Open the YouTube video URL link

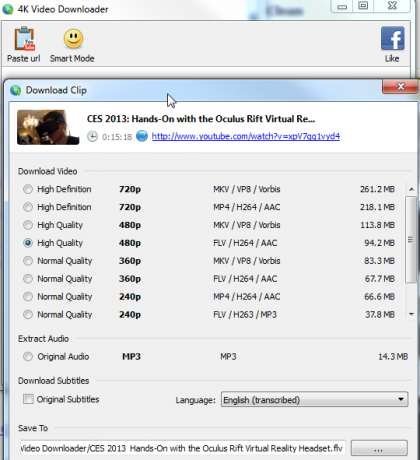pos(246,136)
